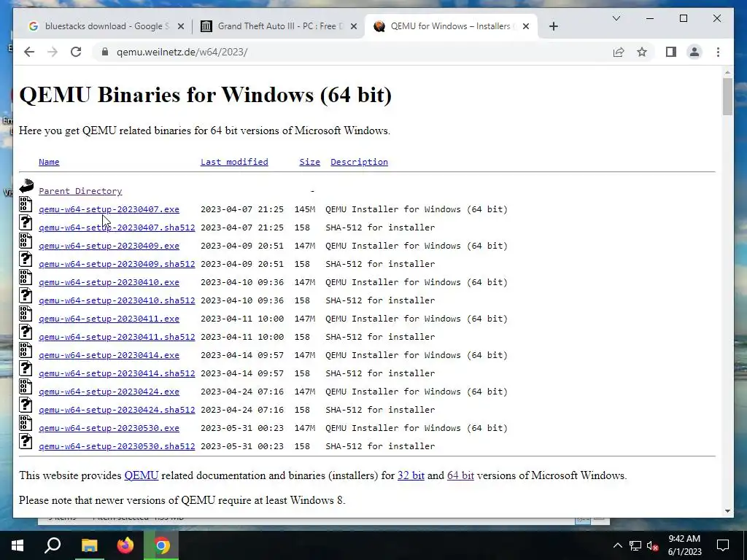Screen dimensions: 747x560
Task: Go back to the previous page
Action: pos(29,52)
